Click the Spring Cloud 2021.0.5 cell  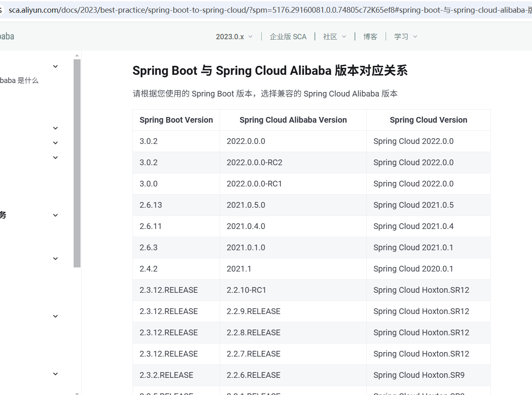[x=413, y=205]
